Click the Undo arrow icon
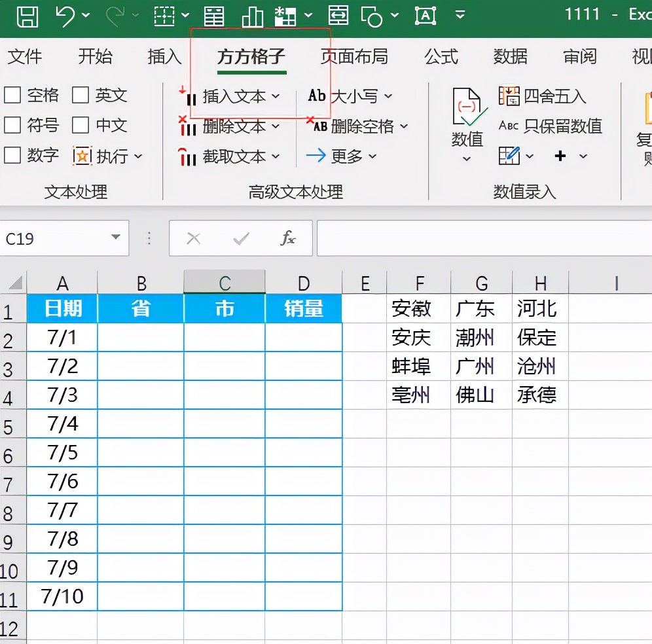652x644 pixels. tap(65, 16)
